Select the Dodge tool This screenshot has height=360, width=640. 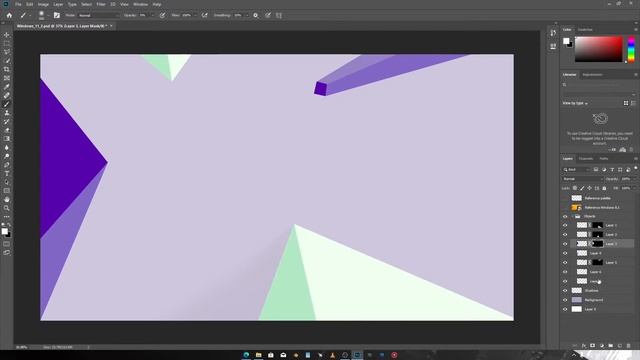pos(7,156)
